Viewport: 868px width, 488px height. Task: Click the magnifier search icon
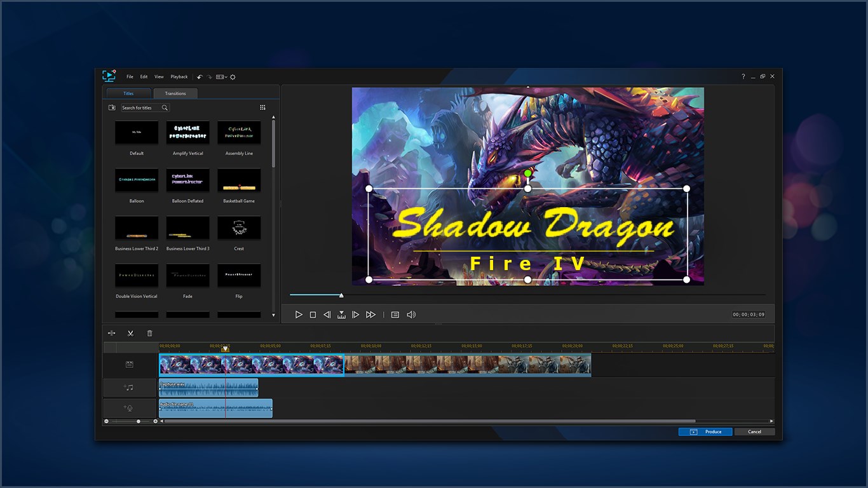[x=165, y=108]
